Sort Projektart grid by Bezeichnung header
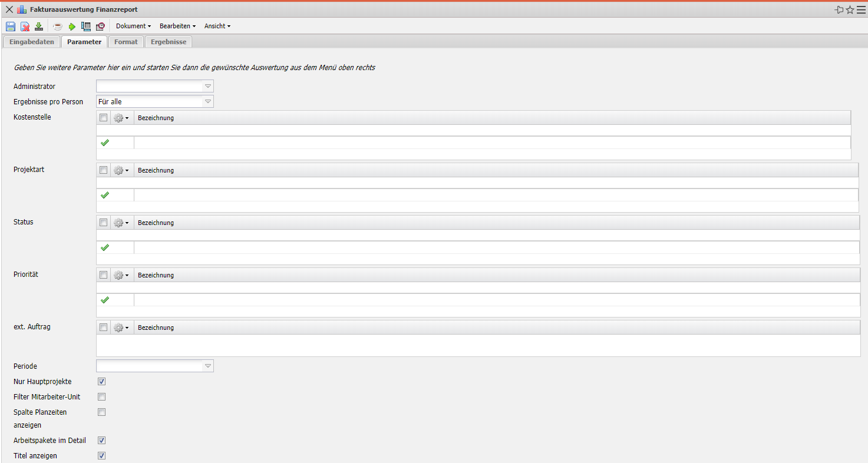The width and height of the screenshot is (868, 463). [x=496, y=170]
